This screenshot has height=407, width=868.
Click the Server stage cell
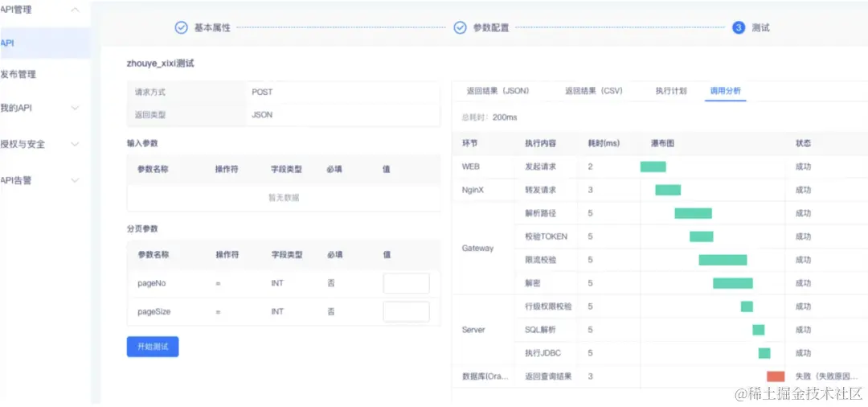tap(473, 330)
